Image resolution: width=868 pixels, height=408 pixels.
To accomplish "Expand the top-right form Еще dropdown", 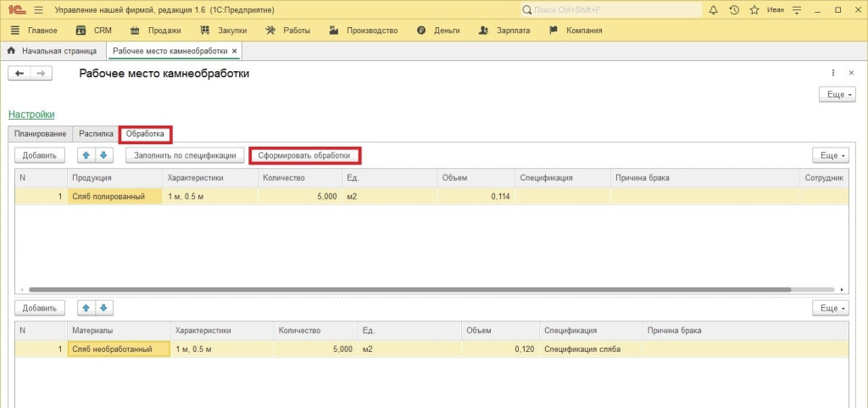I will (x=837, y=94).
